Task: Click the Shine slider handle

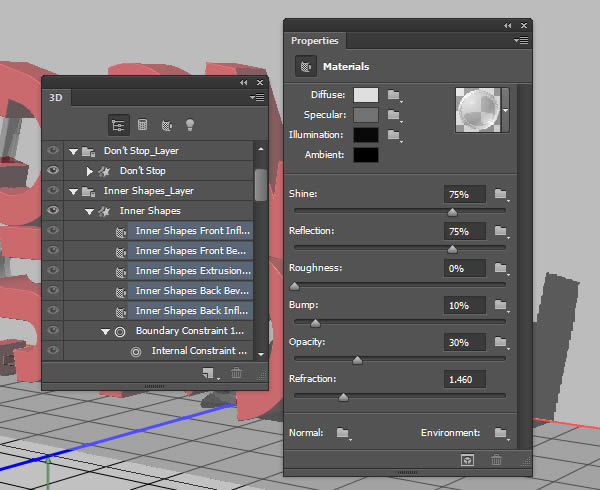Action: [x=452, y=212]
